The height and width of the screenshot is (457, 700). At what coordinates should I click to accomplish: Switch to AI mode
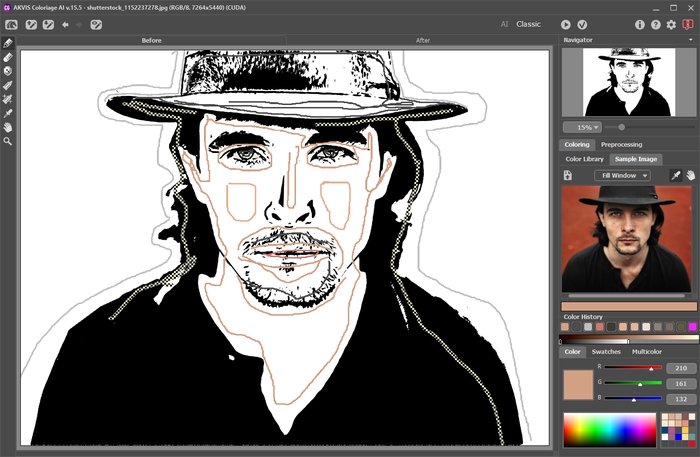[503, 24]
